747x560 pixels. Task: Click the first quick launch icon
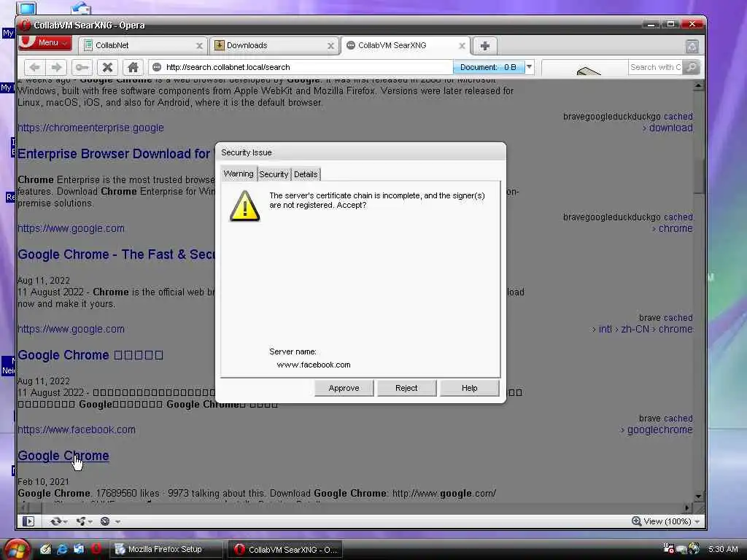click(45, 549)
